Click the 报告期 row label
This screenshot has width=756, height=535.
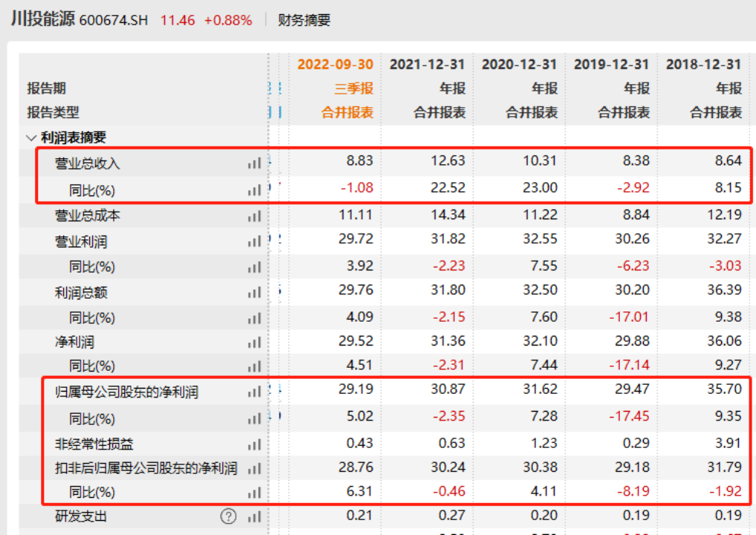pos(46,88)
